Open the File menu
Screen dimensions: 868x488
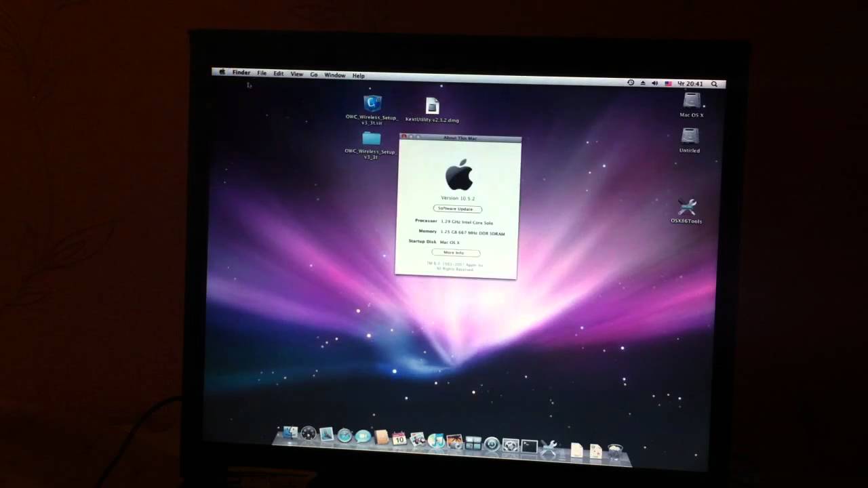[262, 73]
